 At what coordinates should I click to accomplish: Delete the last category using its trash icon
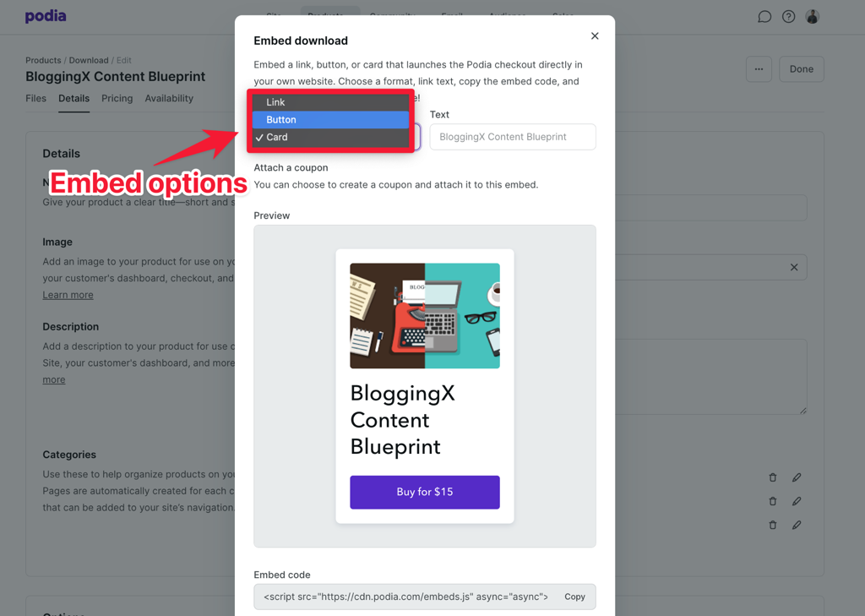(x=772, y=525)
